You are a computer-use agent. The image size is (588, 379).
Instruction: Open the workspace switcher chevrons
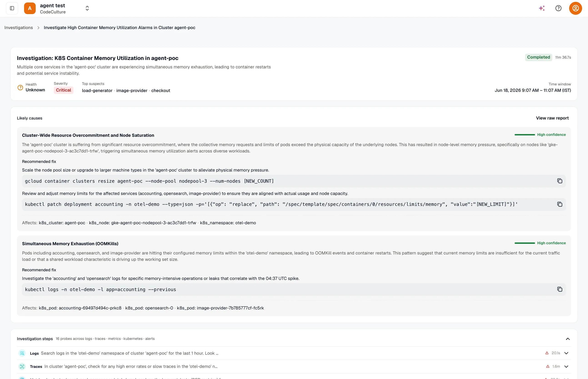pyautogui.click(x=87, y=8)
